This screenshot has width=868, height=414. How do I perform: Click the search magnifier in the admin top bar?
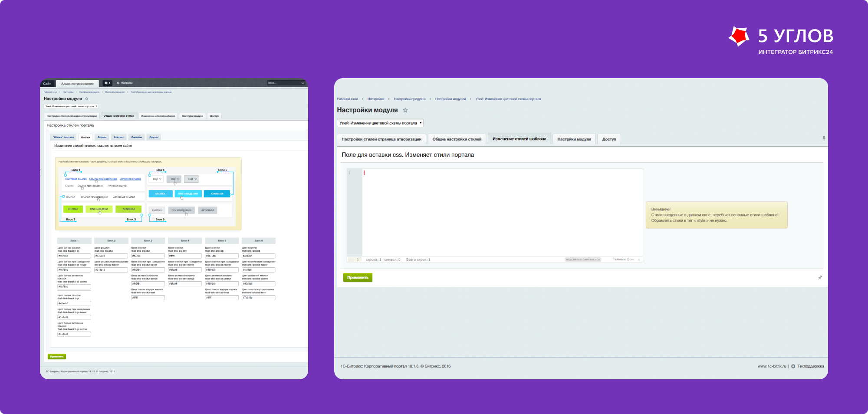pyautogui.click(x=302, y=83)
